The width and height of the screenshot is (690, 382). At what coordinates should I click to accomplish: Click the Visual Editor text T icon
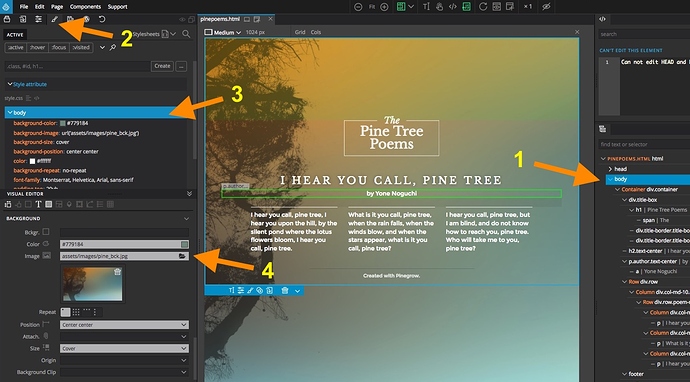coord(38,204)
